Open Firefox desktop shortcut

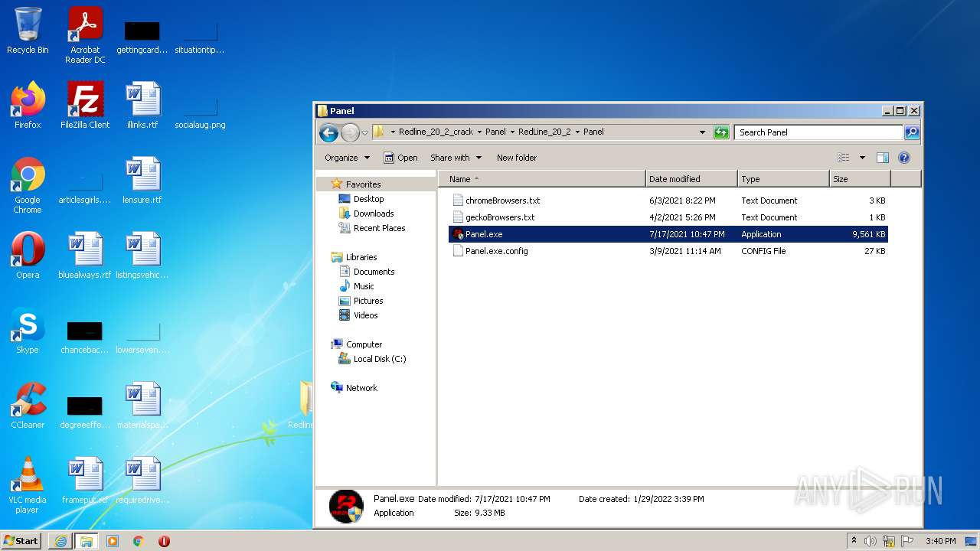pos(28,105)
